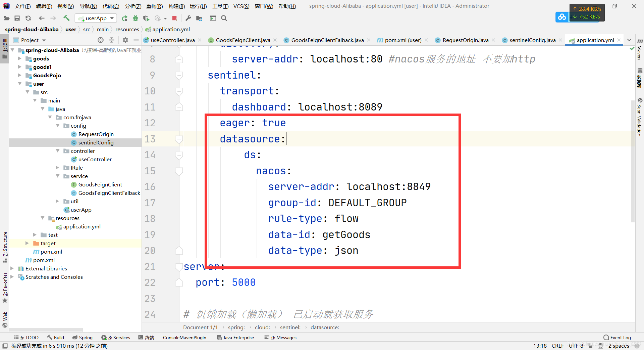
Task: Open the Project Structure folder icon
Action: pyautogui.click(x=199, y=18)
